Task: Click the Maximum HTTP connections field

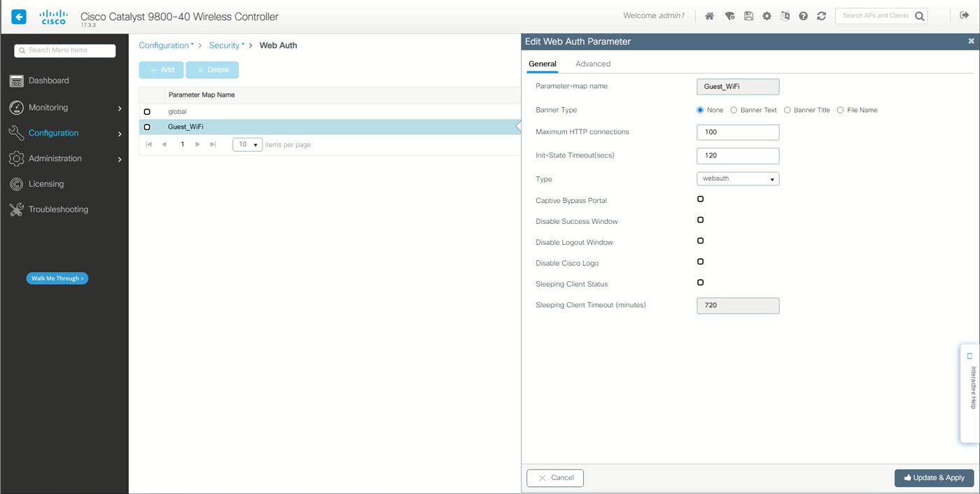Action: pyautogui.click(x=738, y=132)
